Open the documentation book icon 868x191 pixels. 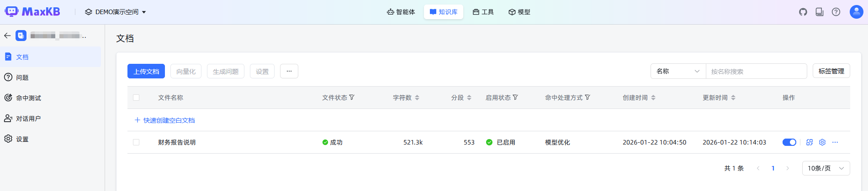click(x=819, y=12)
